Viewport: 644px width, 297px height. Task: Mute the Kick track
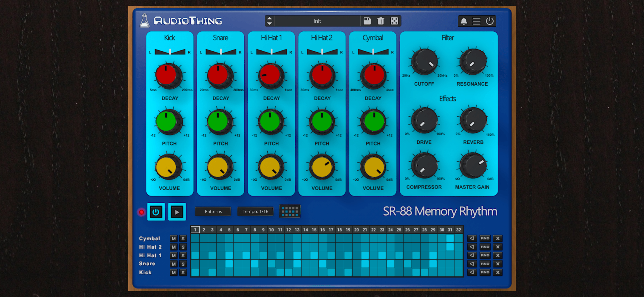point(173,272)
